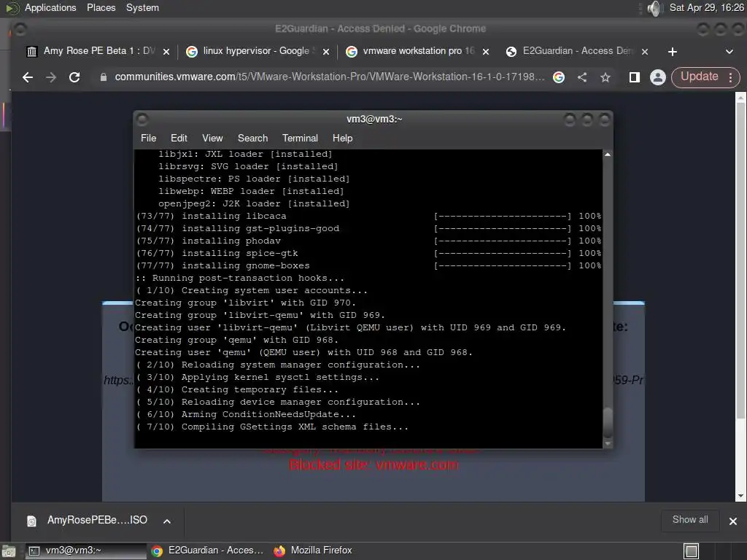747x560 pixels.
Task: Switch to Mozilla Firefox taskbar entry
Action: 313,551
